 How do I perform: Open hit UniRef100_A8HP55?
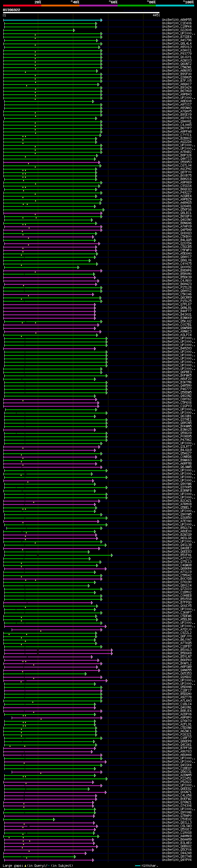pyautogui.click(x=177, y=20)
